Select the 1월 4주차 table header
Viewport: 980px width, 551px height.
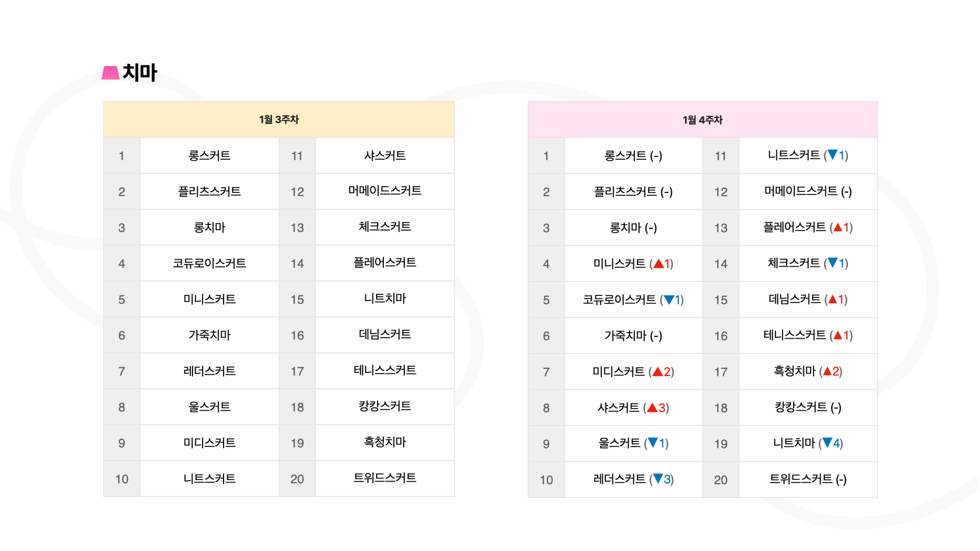point(702,120)
